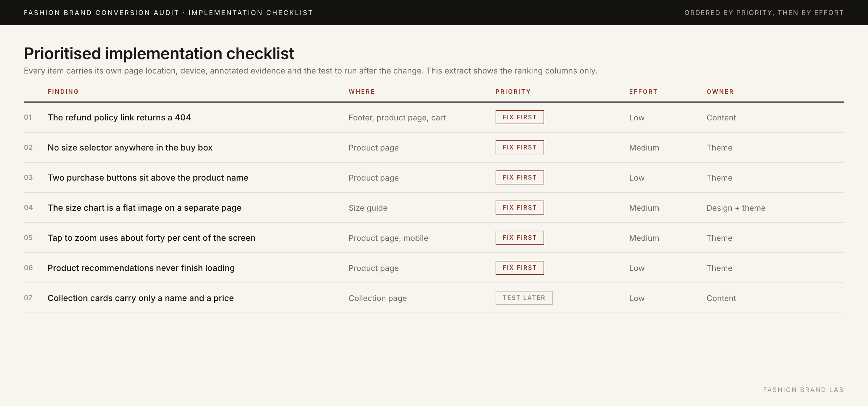Screen dimensions: 868x406
Task: Click Medium effort in tap to zoom row
Action: (644, 238)
